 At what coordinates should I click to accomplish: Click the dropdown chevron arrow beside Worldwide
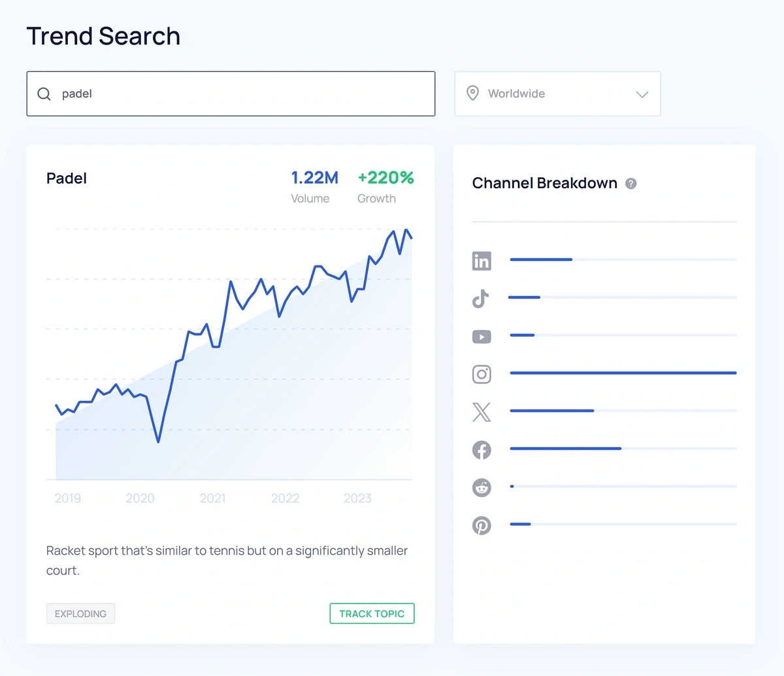[642, 94]
